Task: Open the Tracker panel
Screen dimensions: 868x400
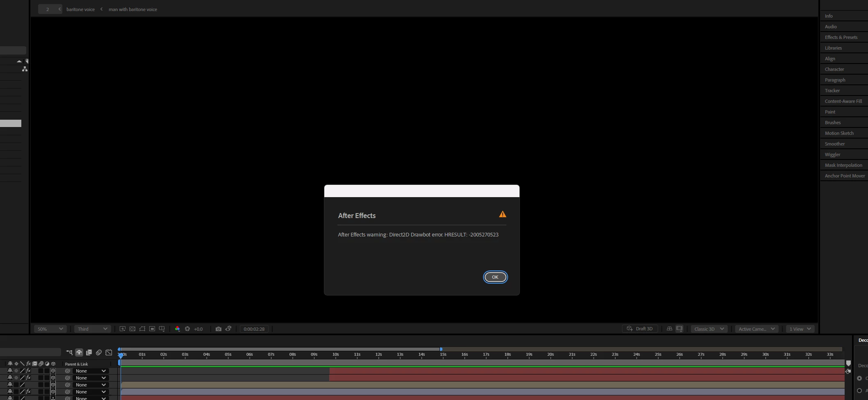Action: pyautogui.click(x=832, y=91)
